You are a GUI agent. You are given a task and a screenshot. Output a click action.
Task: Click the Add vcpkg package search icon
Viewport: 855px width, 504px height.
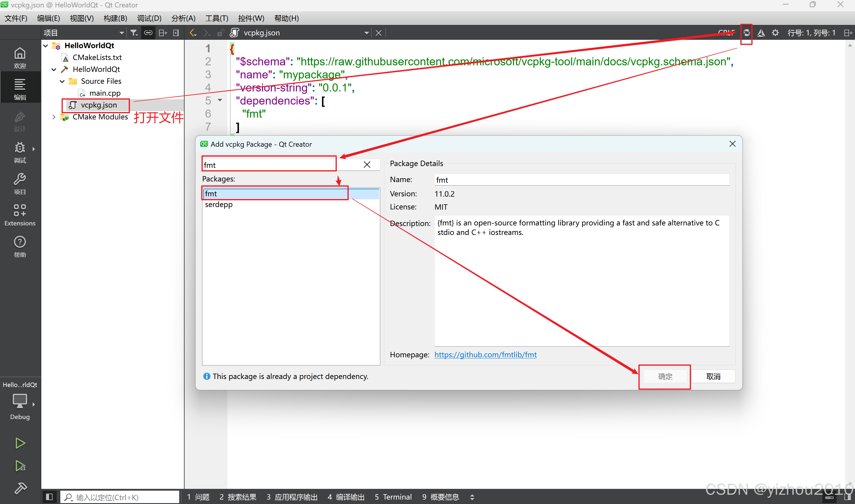tap(746, 33)
